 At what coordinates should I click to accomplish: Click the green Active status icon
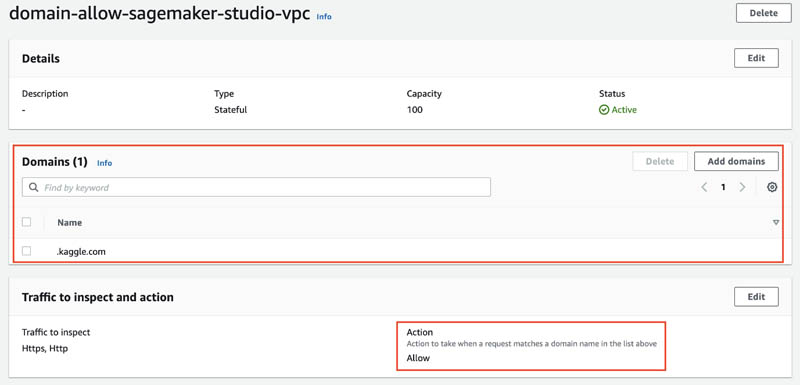click(604, 110)
